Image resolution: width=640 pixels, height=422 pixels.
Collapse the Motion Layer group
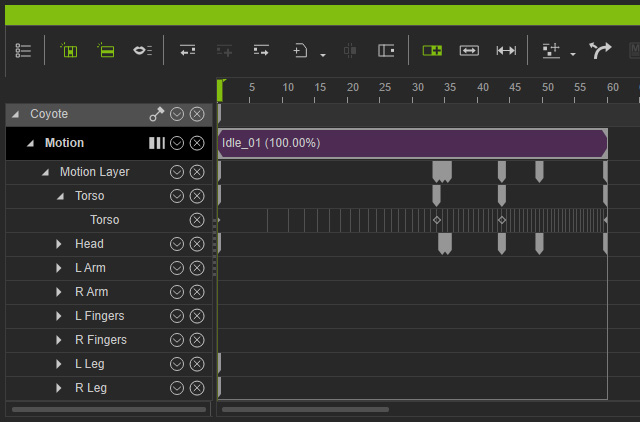[x=45, y=172]
